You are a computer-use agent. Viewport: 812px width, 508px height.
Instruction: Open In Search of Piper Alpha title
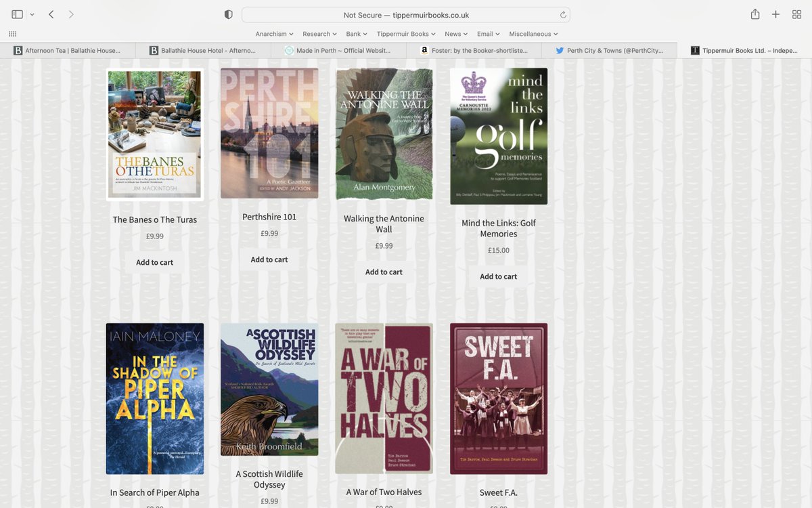click(155, 492)
